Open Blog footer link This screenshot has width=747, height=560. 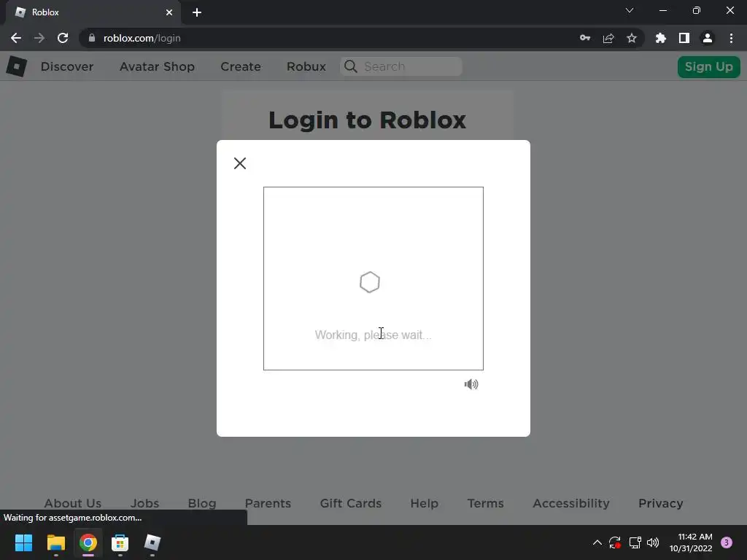[x=202, y=503]
